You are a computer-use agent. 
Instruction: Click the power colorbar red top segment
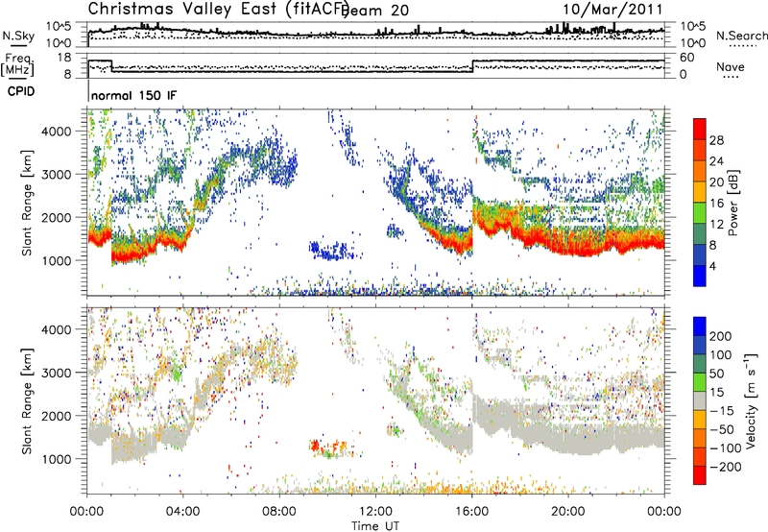pyautogui.click(x=700, y=129)
